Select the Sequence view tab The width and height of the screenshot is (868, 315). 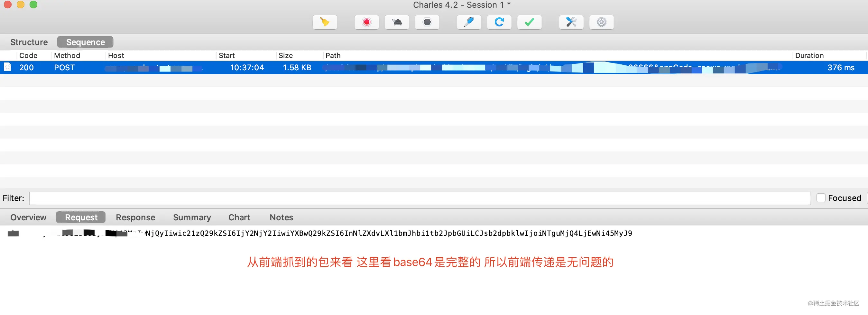[x=85, y=42]
